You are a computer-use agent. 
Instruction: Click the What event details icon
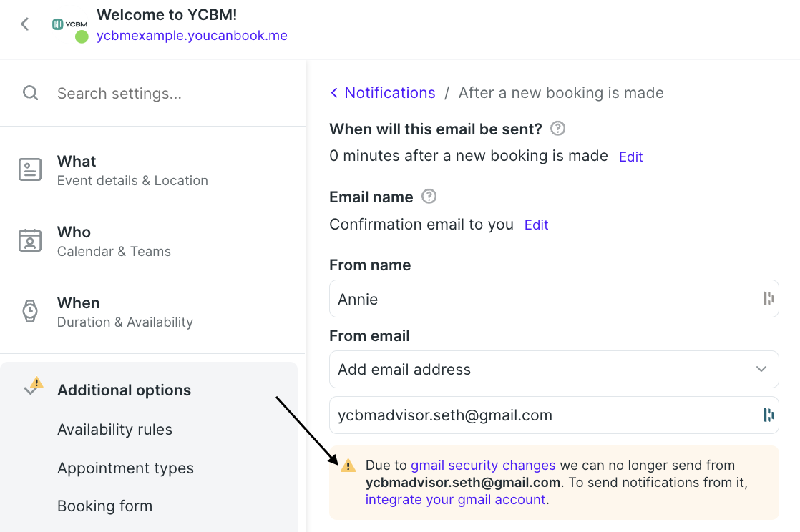pos(30,169)
